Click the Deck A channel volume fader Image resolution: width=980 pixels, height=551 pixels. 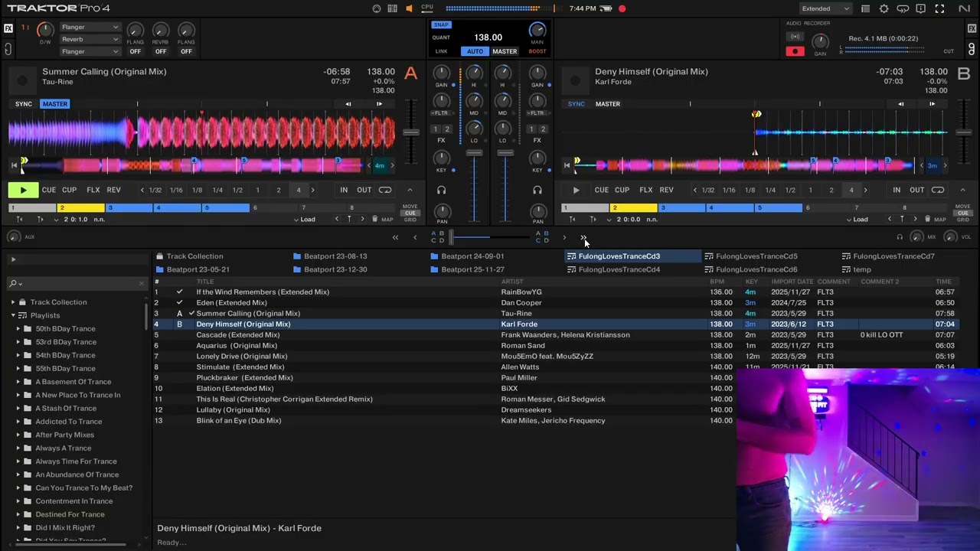(x=474, y=154)
